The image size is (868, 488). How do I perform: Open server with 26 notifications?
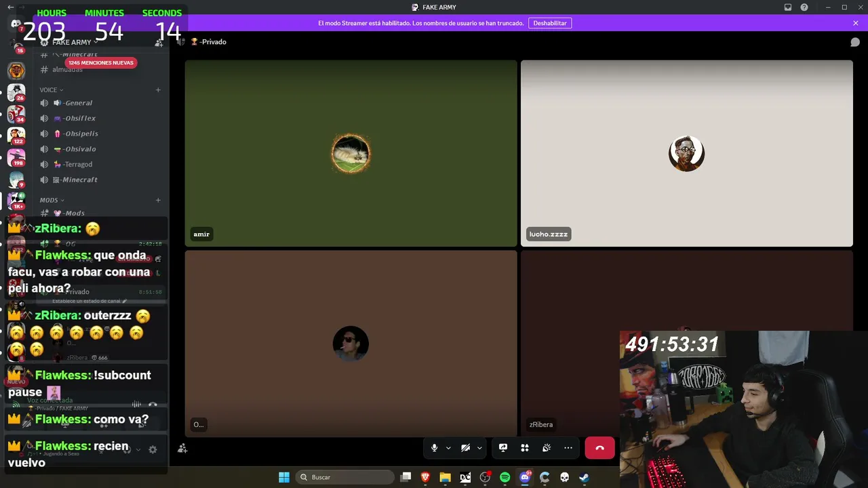[16, 91]
